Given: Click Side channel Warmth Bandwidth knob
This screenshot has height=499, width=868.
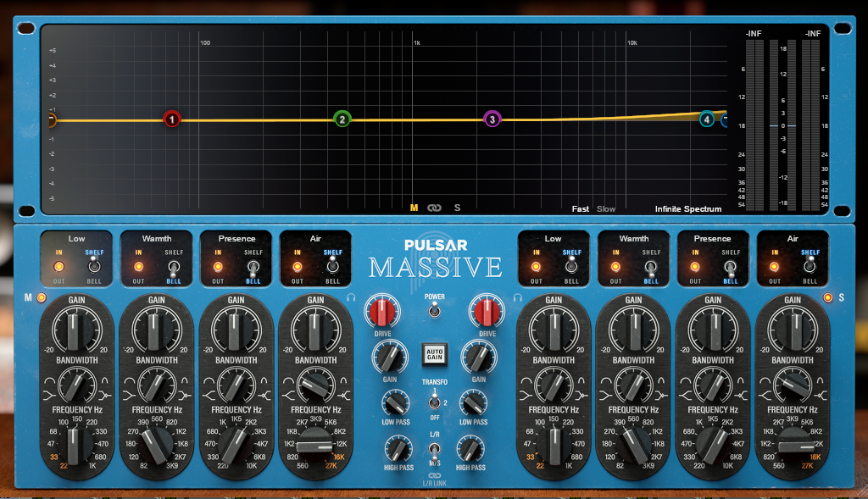Looking at the screenshot, I should coord(633,385).
